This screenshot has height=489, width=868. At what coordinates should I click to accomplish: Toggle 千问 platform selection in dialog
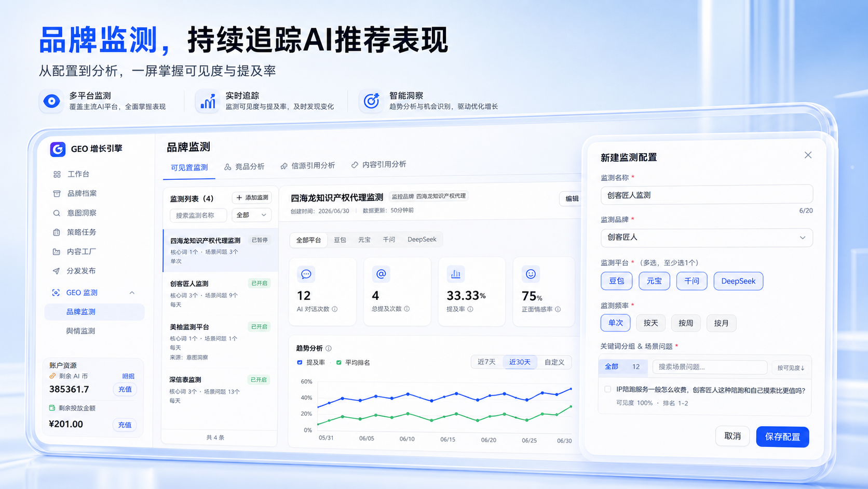point(691,281)
